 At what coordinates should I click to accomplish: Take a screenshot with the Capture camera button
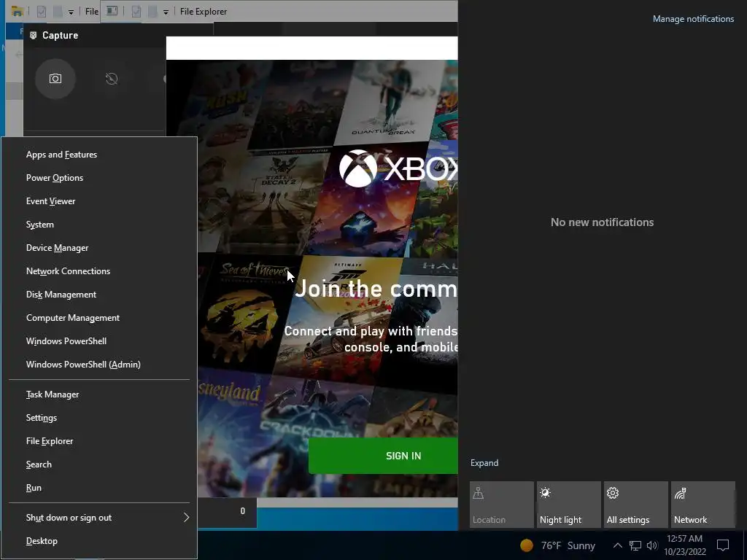(55, 79)
